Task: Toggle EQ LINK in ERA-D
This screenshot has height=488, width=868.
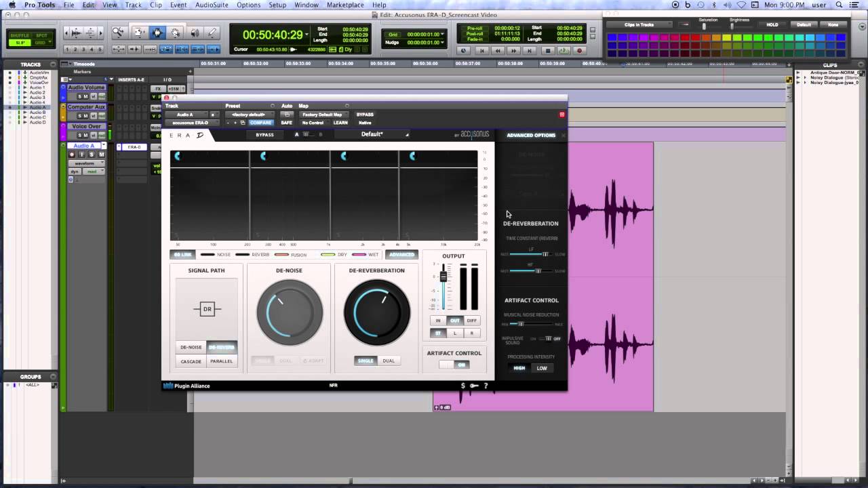Action: pyautogui.click(x=182, y=255)
